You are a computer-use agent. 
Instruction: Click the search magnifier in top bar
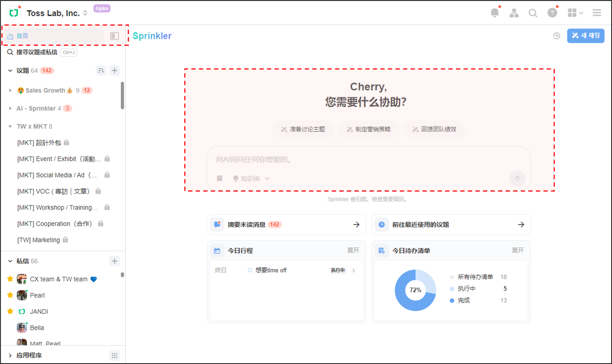tap(533, 13)
